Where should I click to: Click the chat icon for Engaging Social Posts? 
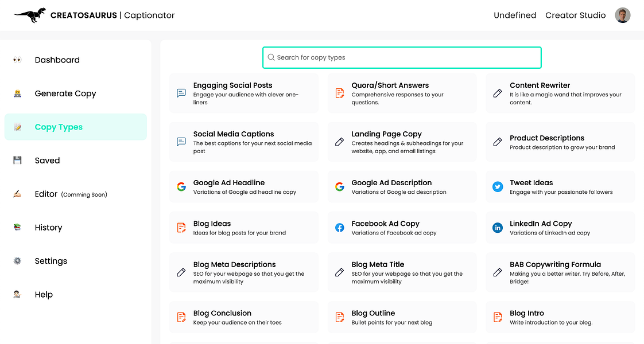coord(181,93)
